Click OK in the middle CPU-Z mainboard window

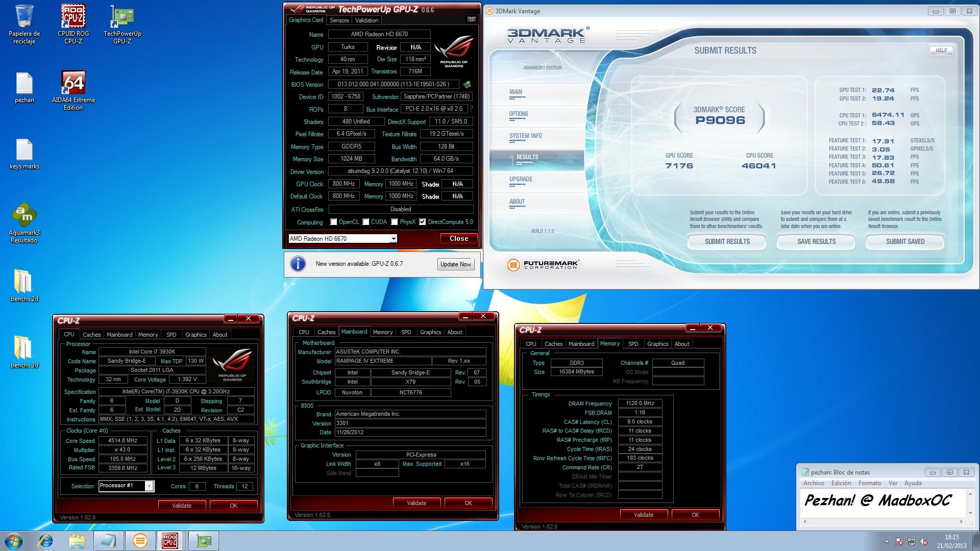(x=468, y=503)
